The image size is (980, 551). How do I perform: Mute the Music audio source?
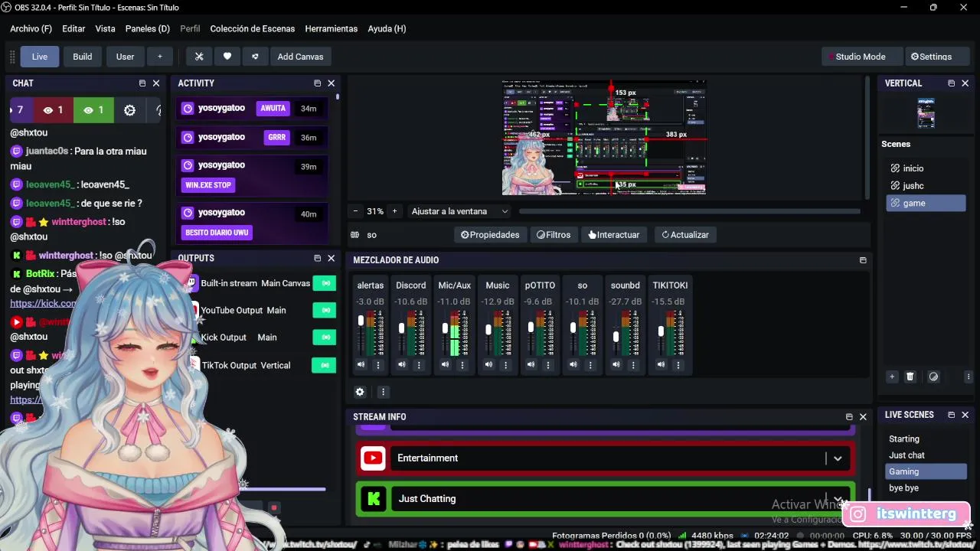pyautogui.click(x=488, y=365)
